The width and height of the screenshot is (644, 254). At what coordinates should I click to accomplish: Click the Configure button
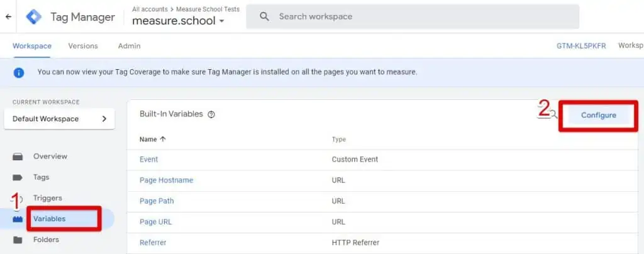[x=599, y=115]
